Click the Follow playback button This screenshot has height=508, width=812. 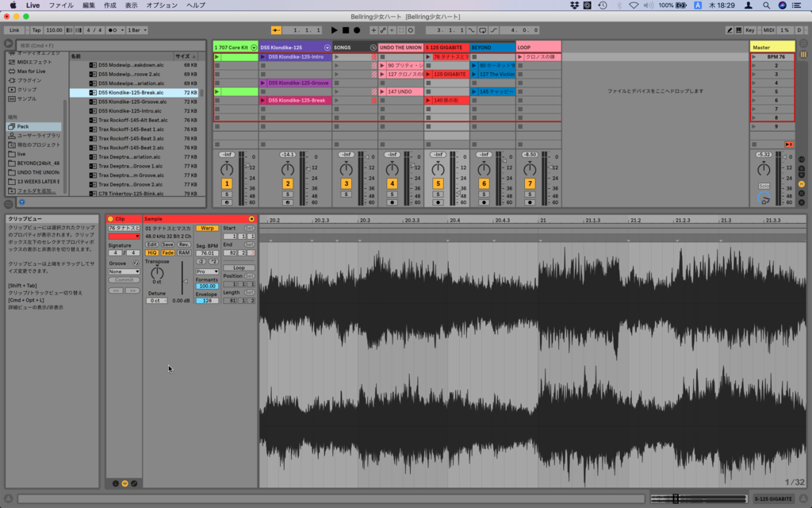[277, 30]
